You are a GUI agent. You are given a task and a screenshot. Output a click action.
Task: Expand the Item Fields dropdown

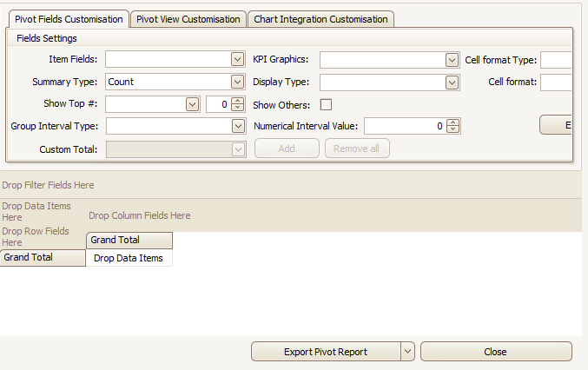point(237,59)
